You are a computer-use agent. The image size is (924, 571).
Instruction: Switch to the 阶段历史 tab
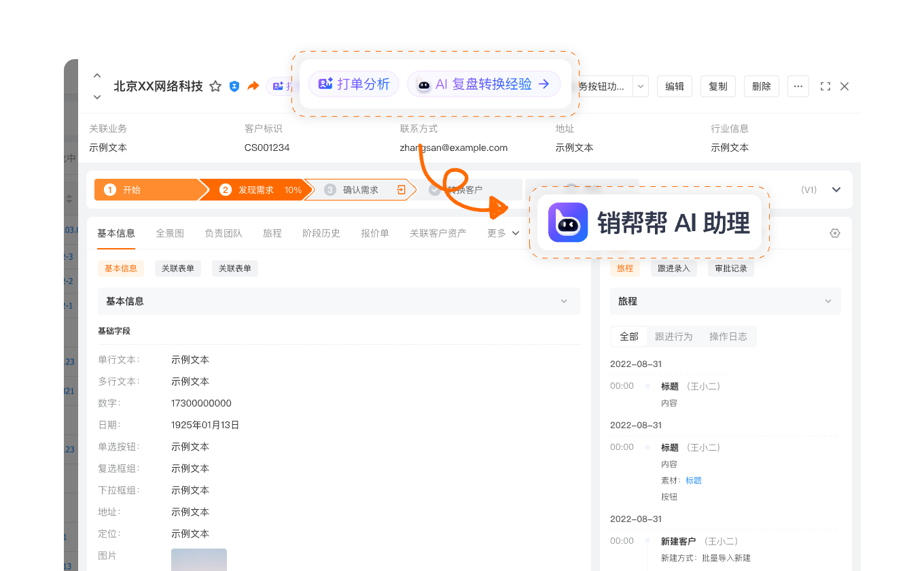pyautogui.click(x=321, y=233)
